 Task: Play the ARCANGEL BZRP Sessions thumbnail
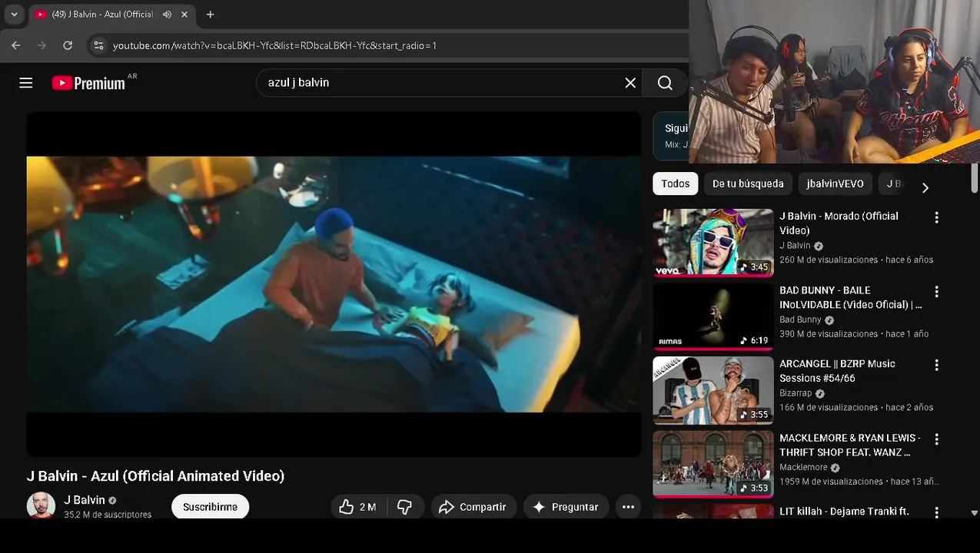pyautogui.click(x=713, y=389)
